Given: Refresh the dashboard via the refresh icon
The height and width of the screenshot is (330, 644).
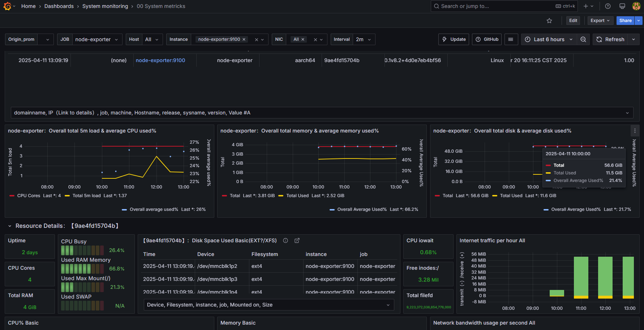Looking at the screenshot, I should point(600,39).
